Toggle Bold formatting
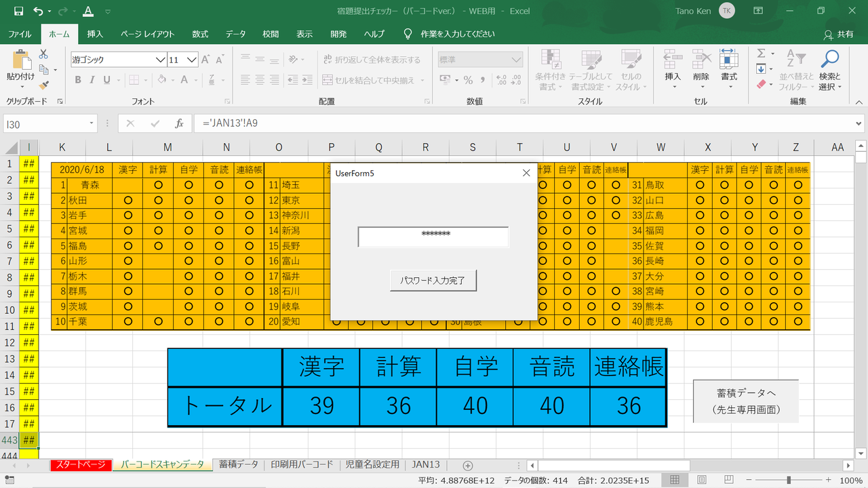868x488 pixels. (x=78, y=80)
